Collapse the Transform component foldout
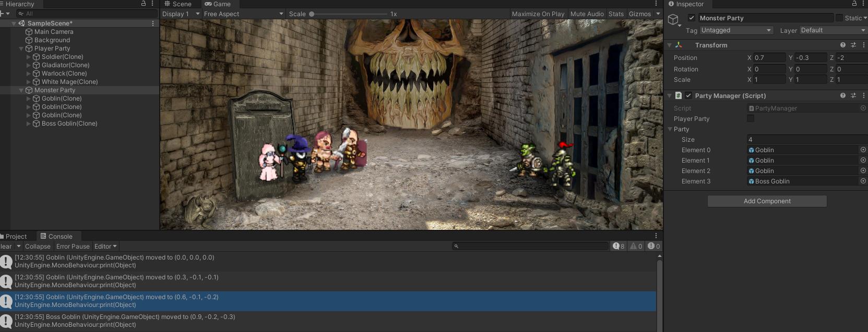 tap(670, 45)
